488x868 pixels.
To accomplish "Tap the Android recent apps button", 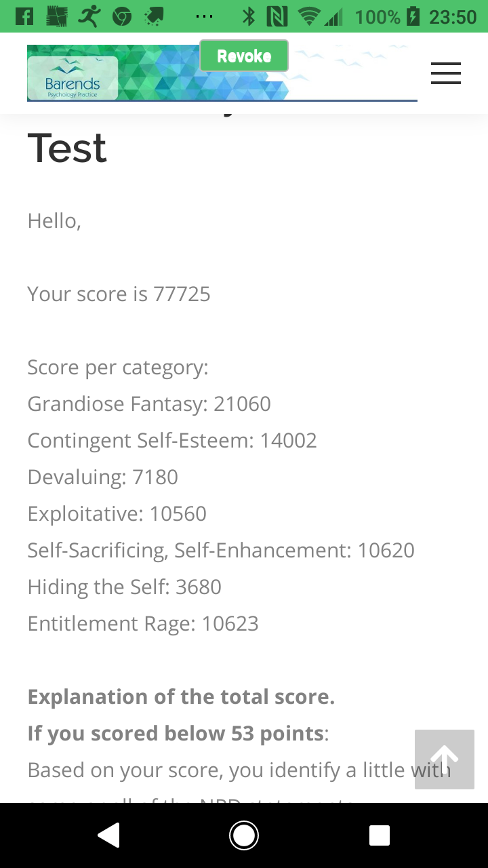I will pos(380,835).
